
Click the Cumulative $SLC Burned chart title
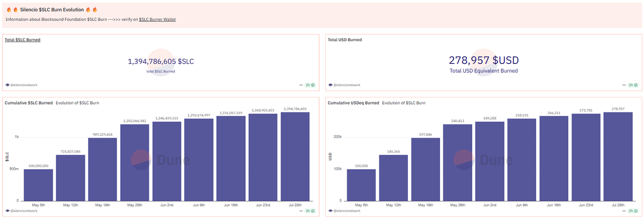point(28,102)
